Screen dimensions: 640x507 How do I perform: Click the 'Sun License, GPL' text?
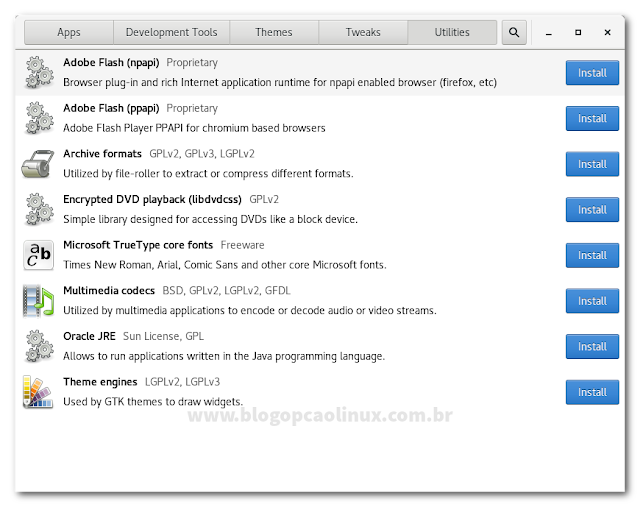(163, 336)
